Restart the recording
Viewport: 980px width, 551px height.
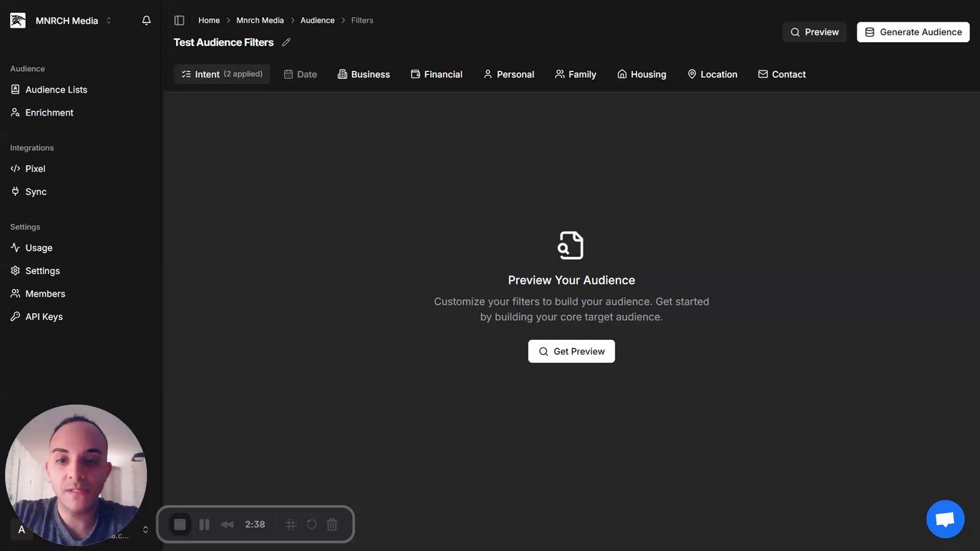click(312, 524)
